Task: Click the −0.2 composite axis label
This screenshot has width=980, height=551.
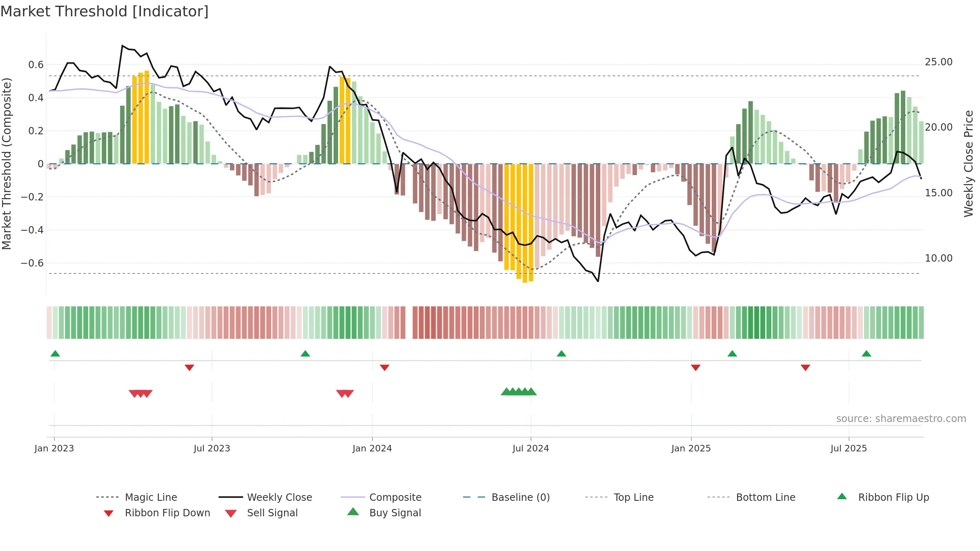Action: (x=32, y=197)
